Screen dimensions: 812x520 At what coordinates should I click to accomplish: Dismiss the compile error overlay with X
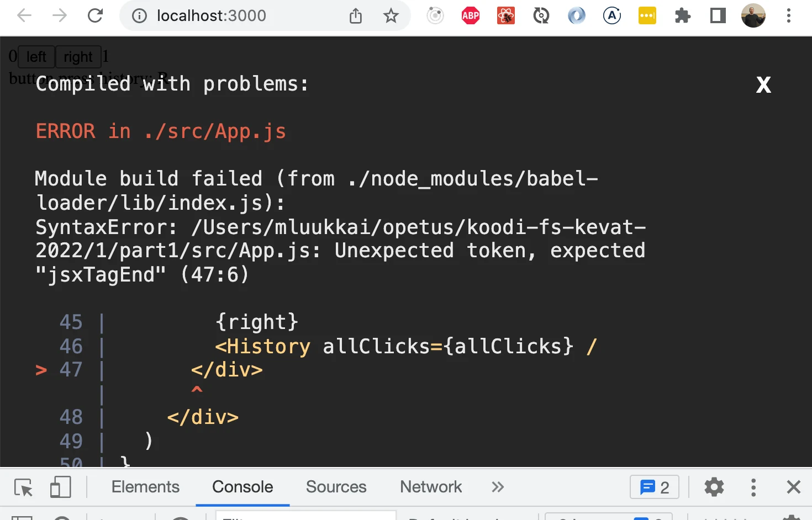pyautogui.click(x=763, y=84)
